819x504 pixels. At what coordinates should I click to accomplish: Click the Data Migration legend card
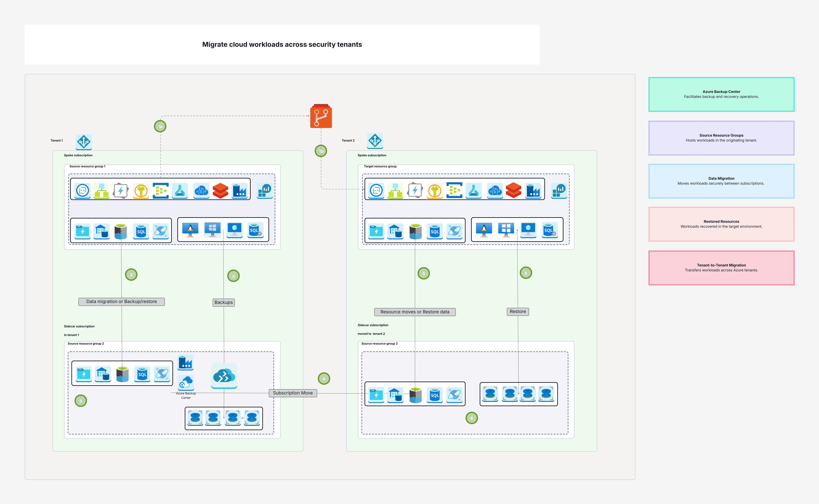[721, 181]
